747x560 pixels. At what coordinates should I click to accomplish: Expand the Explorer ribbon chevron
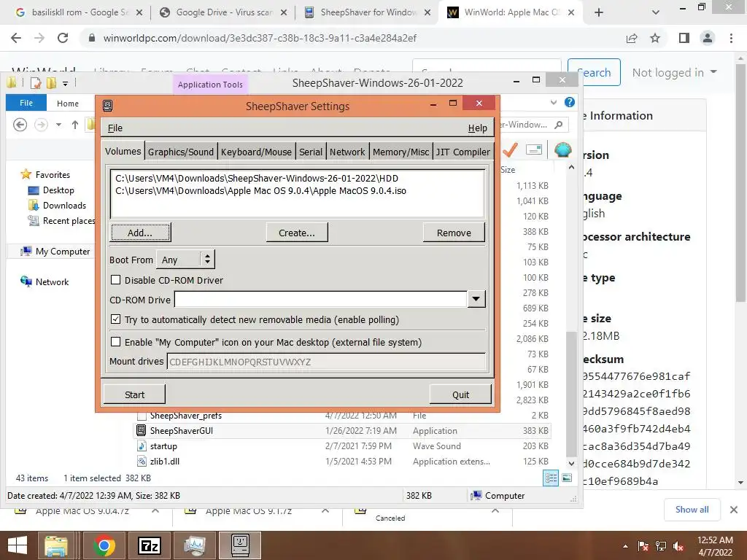click(x=554, y=102)
